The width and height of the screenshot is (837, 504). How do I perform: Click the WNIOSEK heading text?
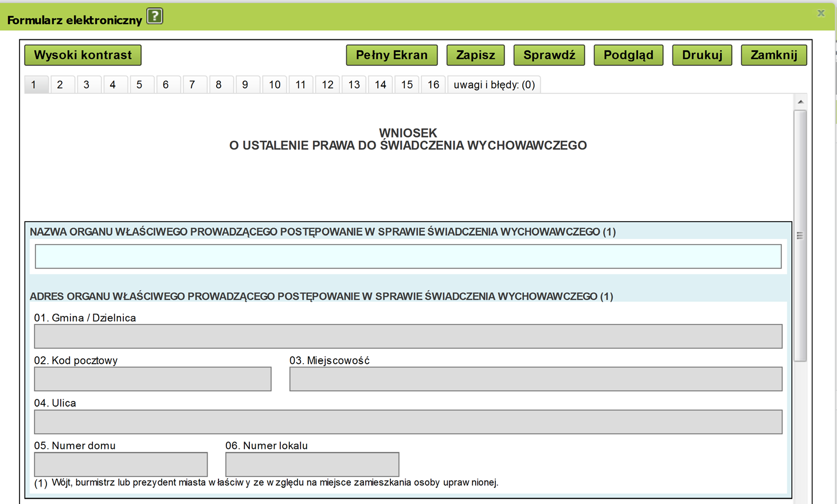click(x=408, y=133)
